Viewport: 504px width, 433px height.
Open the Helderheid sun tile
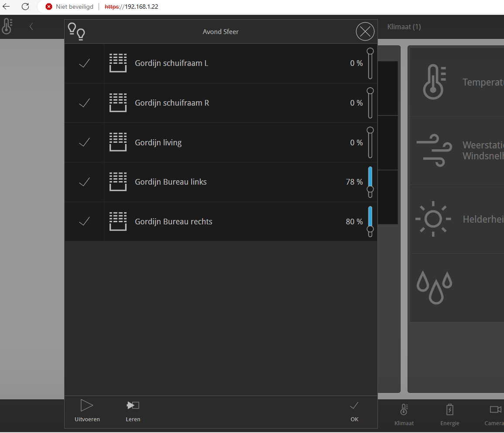(x=456, y=219)
